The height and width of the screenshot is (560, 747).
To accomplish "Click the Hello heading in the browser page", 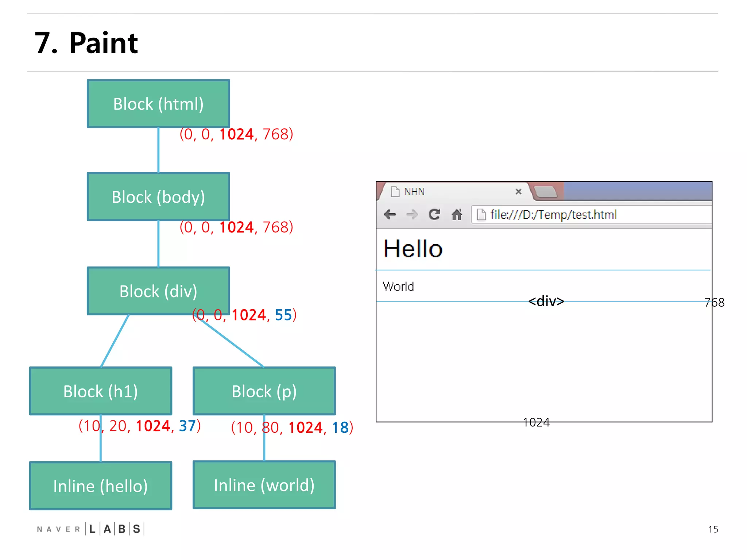I will 413,249.
